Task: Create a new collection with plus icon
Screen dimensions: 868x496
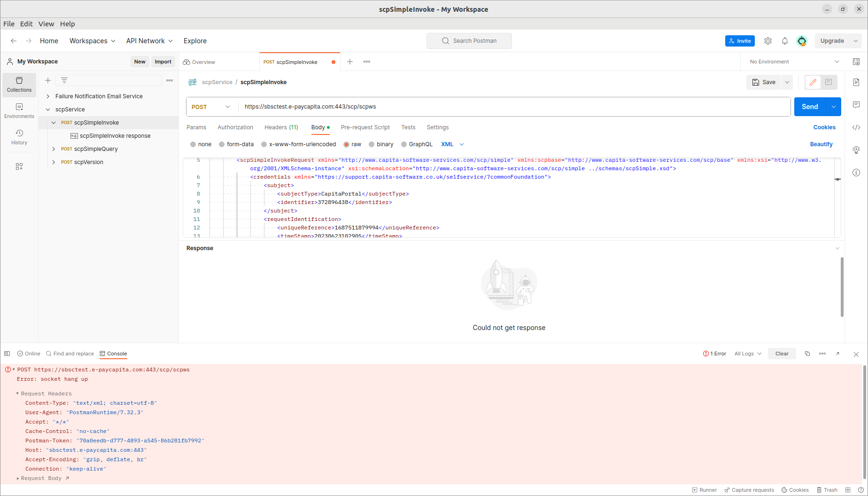Action: click(48, 80)
